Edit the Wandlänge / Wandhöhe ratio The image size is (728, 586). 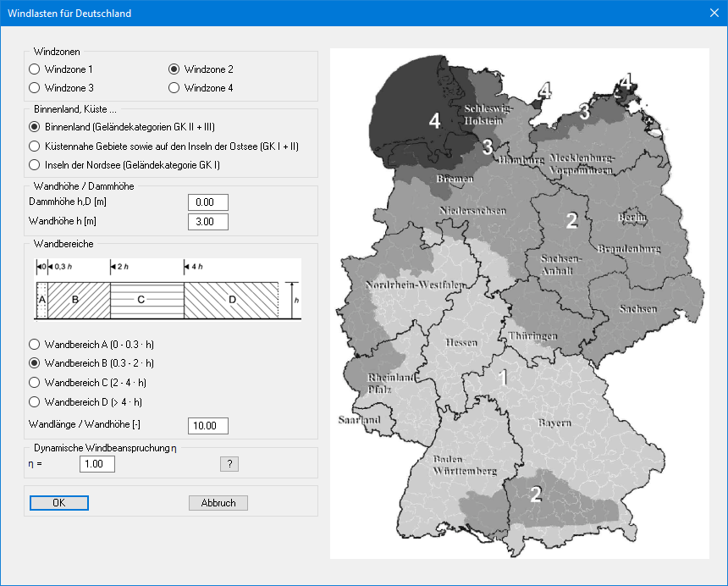[x=207, y=426]
